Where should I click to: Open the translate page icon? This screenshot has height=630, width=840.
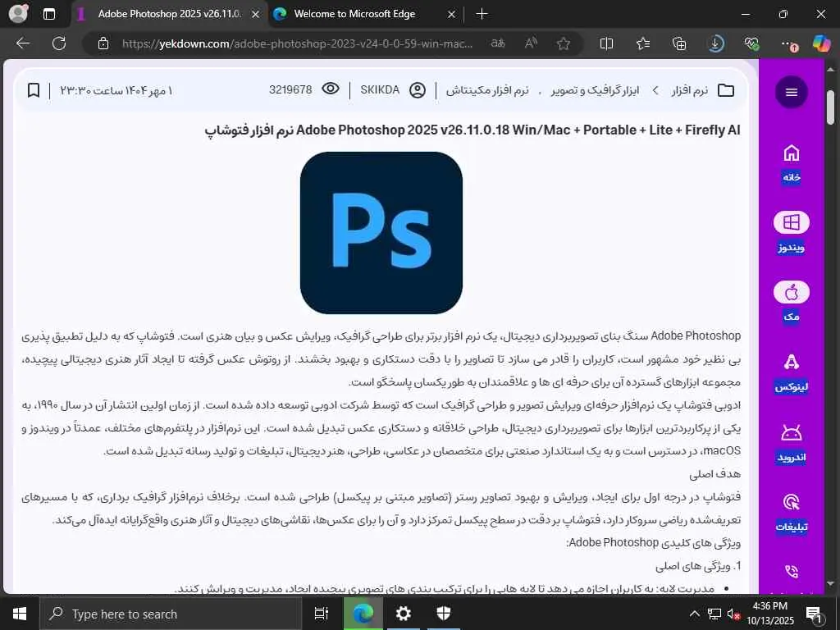[498, 43]
